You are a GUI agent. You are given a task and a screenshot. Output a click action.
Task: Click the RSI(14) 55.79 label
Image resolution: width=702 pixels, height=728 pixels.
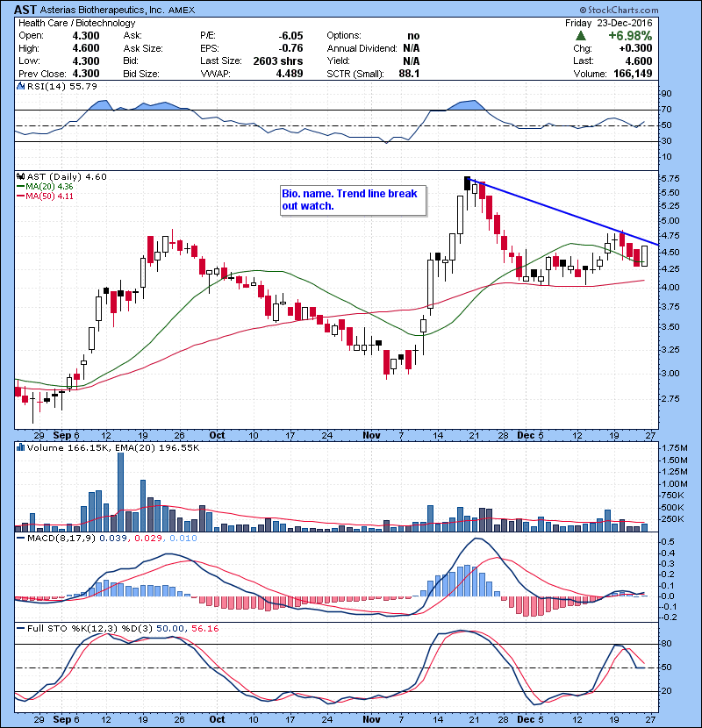(x=61, y=86)
